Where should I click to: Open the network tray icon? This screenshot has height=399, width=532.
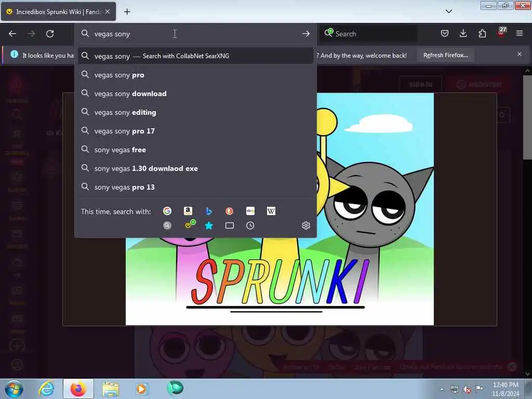point(454,390)
